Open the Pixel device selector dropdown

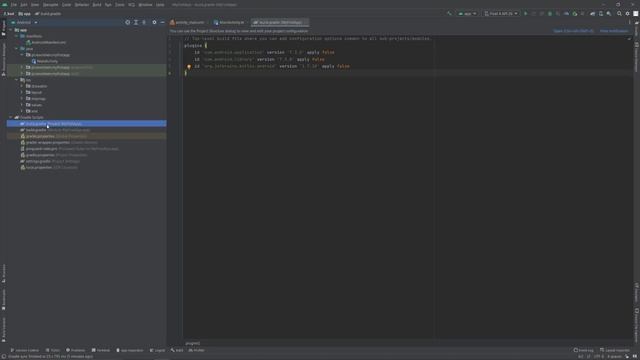[501, 13]
